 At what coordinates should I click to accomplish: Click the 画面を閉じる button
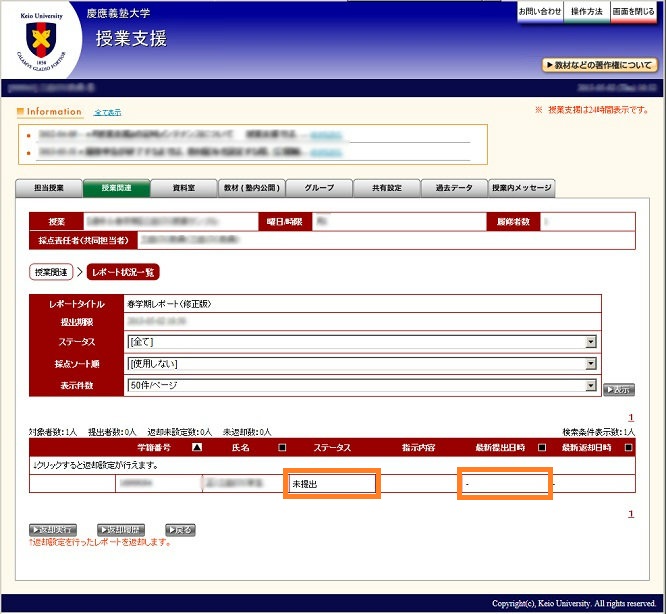(x=636, y=11)
